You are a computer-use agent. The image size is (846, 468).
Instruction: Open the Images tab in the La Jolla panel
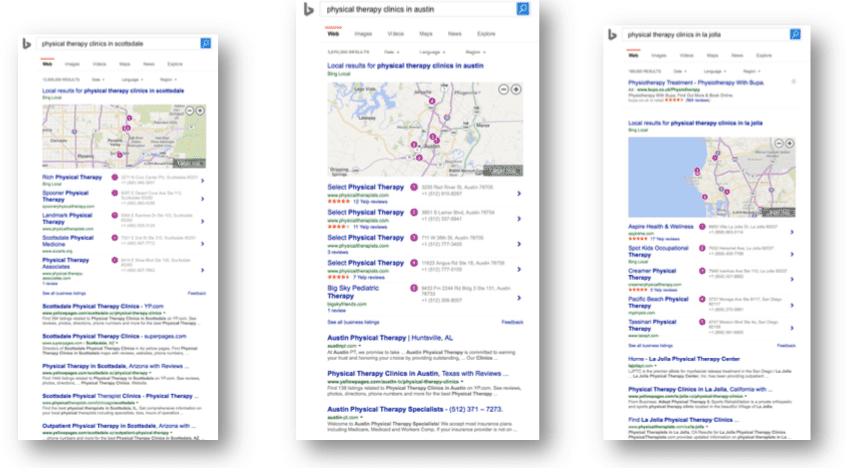(x=658, y=56)
